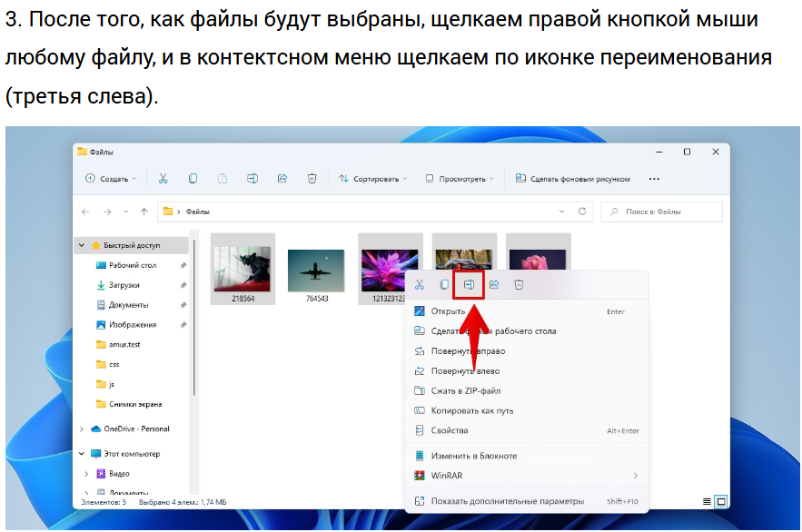Screen dimensions: 802x532
Task: Click the Share icon in the context menu
Action: coord(494,285)
